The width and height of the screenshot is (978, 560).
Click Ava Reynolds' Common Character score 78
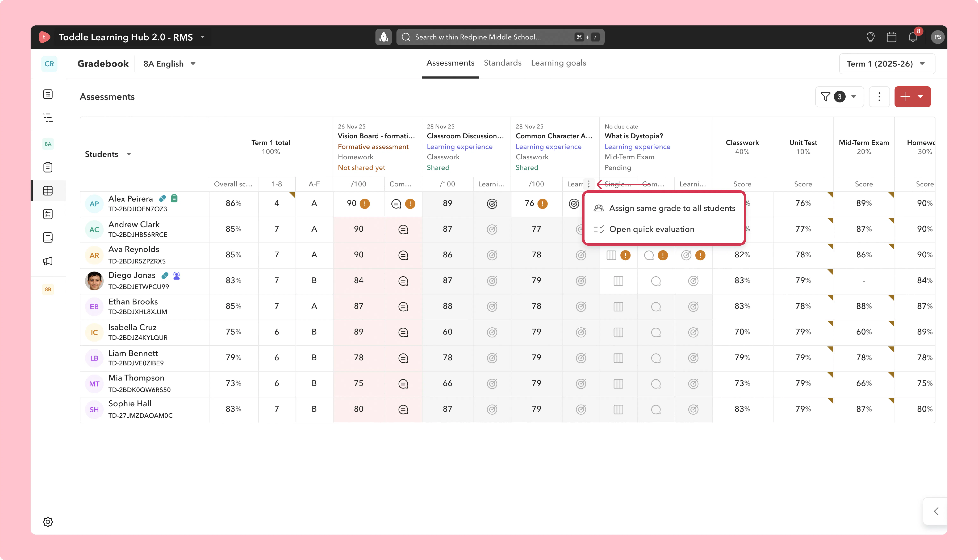536,255
